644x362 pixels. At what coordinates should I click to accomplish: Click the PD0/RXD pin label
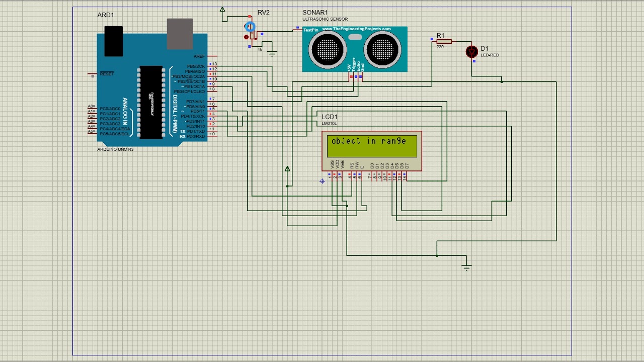click(196, 136)
